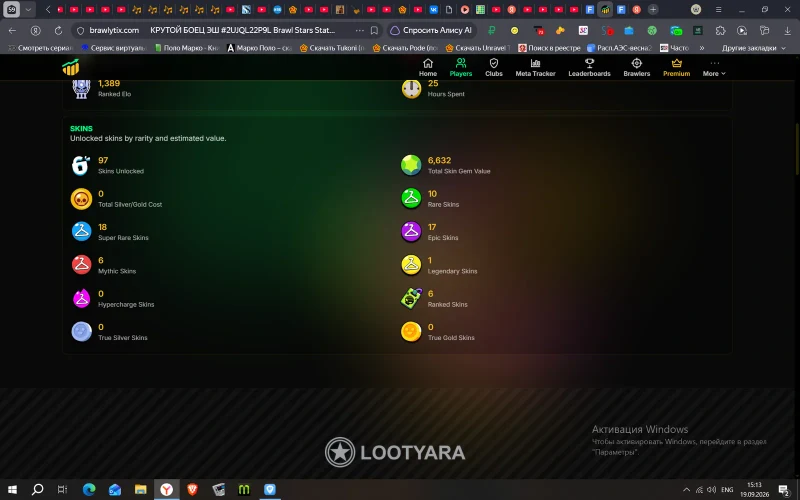Open the Home page in site navigation

(x=428, y=67)
